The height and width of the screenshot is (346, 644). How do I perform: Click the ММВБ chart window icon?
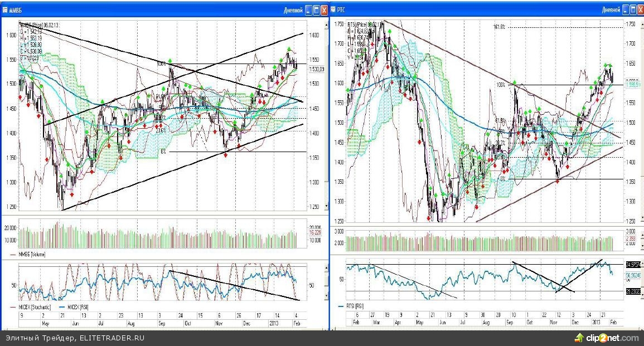6,9
